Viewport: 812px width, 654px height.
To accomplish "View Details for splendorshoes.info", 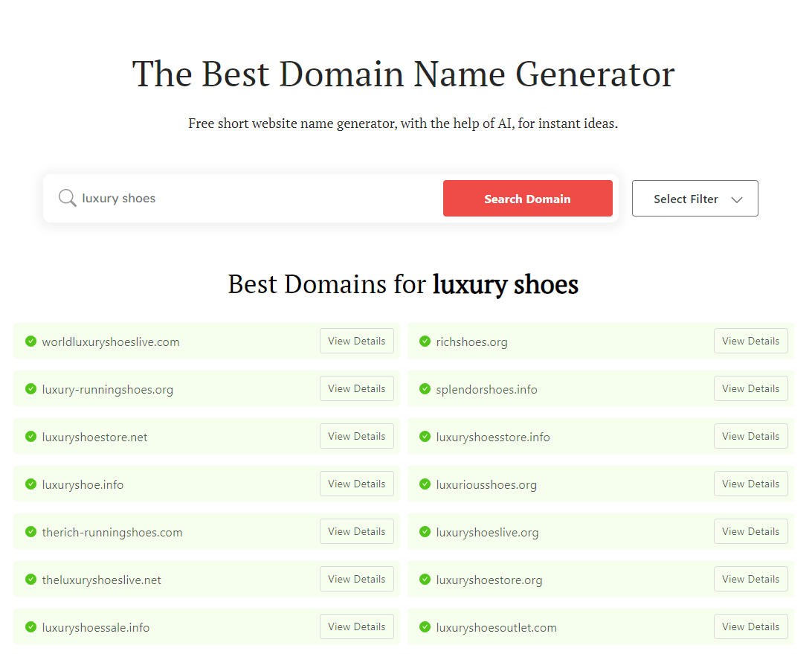I will [751, 388].
